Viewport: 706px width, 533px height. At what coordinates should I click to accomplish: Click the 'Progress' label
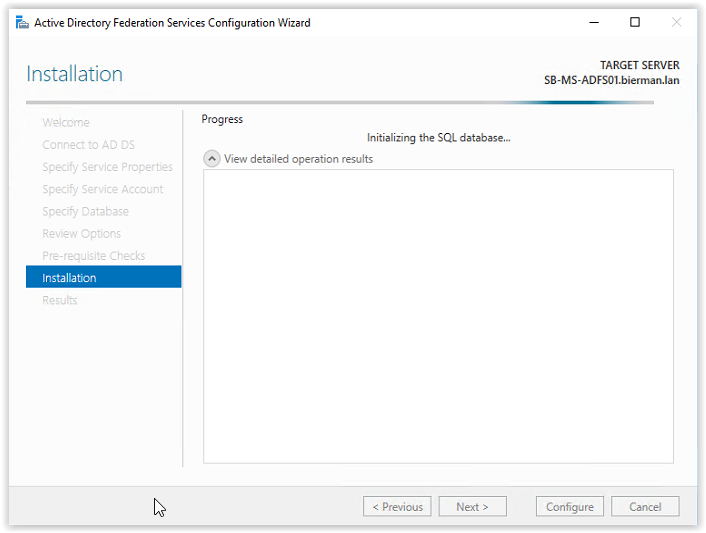222,119
